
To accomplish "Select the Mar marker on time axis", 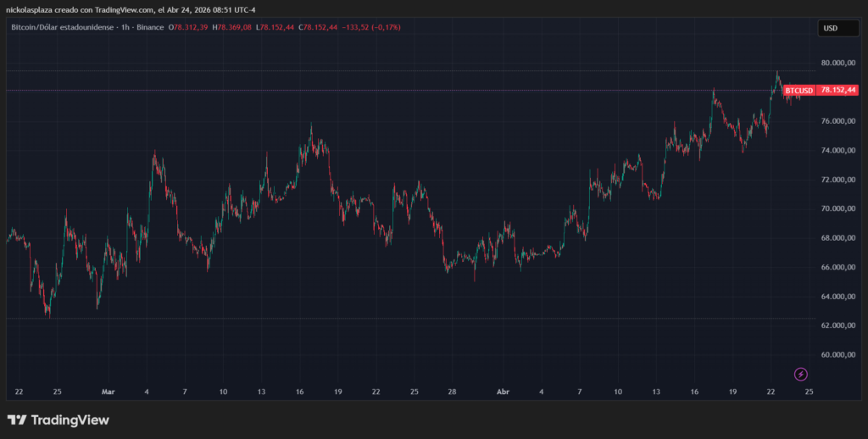I will point(108,392).
